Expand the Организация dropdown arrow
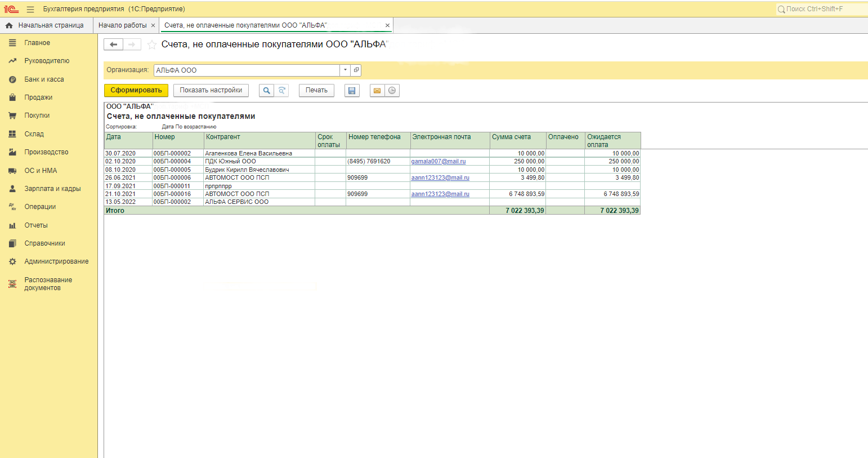This screenshot has height=458, width=868. click(x=345, y=70)
